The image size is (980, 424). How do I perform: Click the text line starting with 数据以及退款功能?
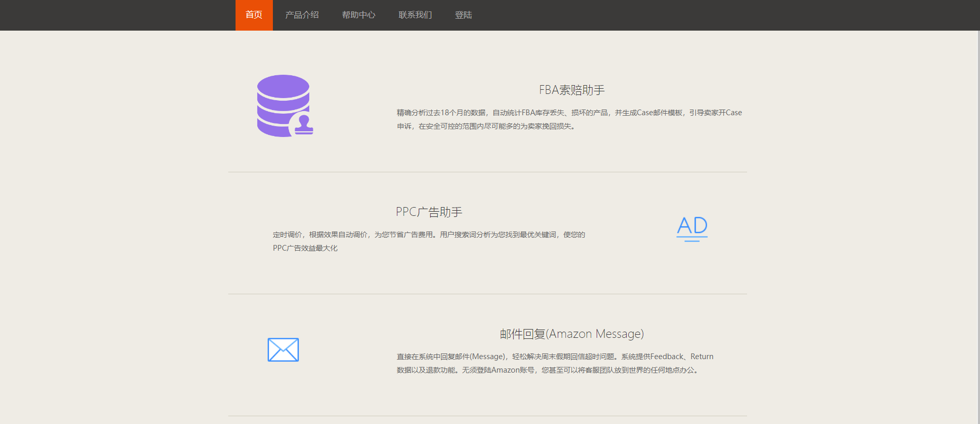pyautogui.click(x=548, y=370)
